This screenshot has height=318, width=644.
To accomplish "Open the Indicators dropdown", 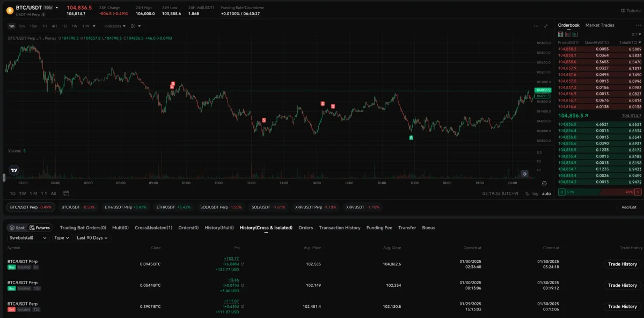I will click(x=114, y=26).
